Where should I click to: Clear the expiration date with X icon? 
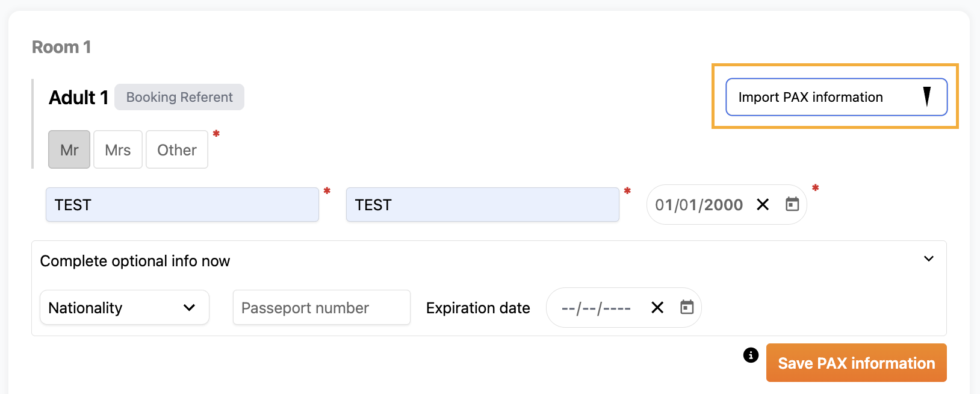point(657,308)
